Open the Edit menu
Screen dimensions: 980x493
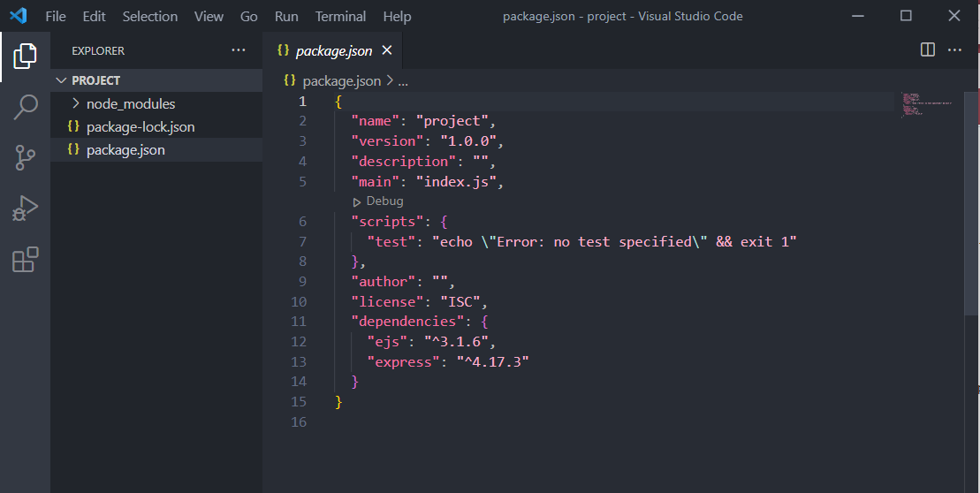(94, 16)
